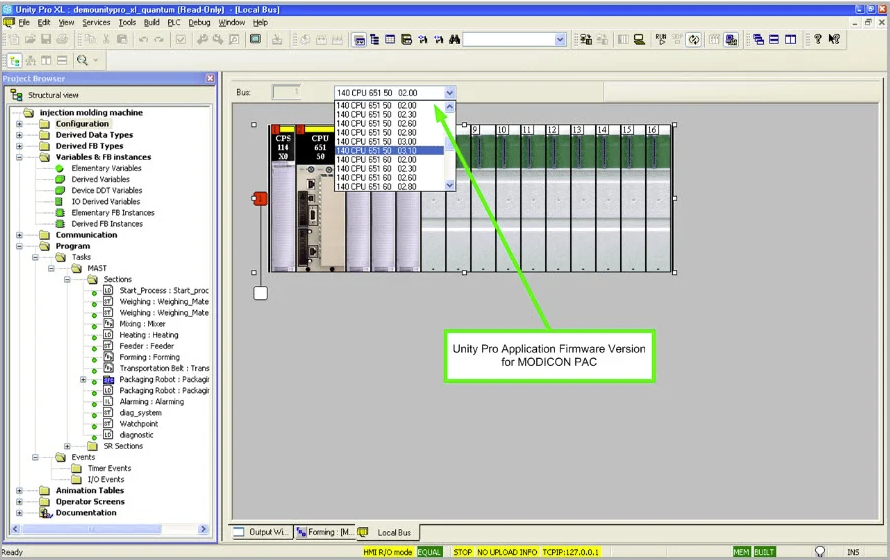890x560 pixels.
Task: Toggle the Project Browser toolbar icon
Action: pos(359,40)
